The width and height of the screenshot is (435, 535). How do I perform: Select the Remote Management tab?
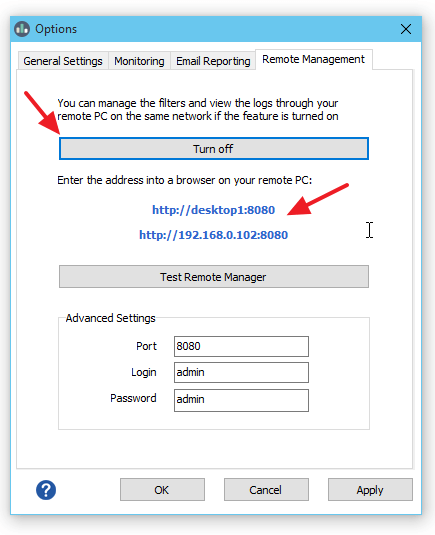coord(313,59)
